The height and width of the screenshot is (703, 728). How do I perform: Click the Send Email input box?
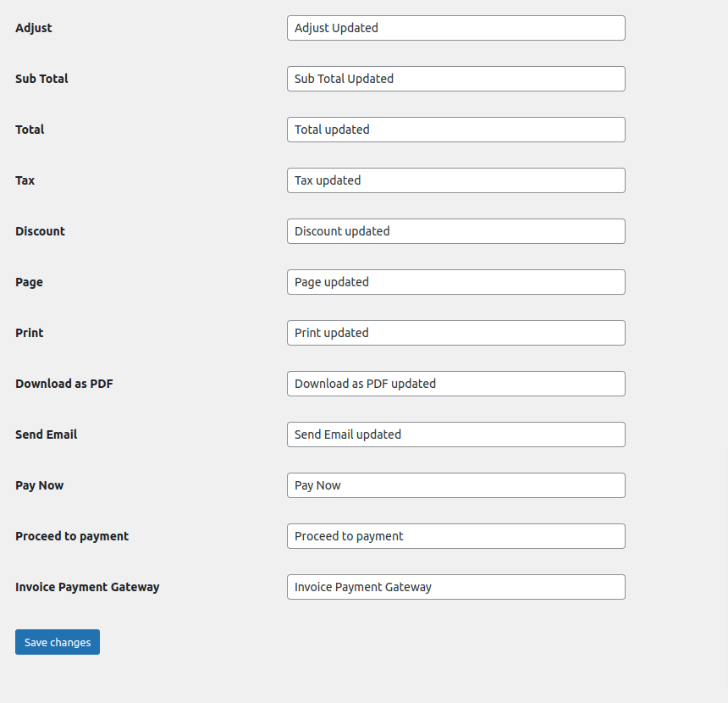(456, 435)
